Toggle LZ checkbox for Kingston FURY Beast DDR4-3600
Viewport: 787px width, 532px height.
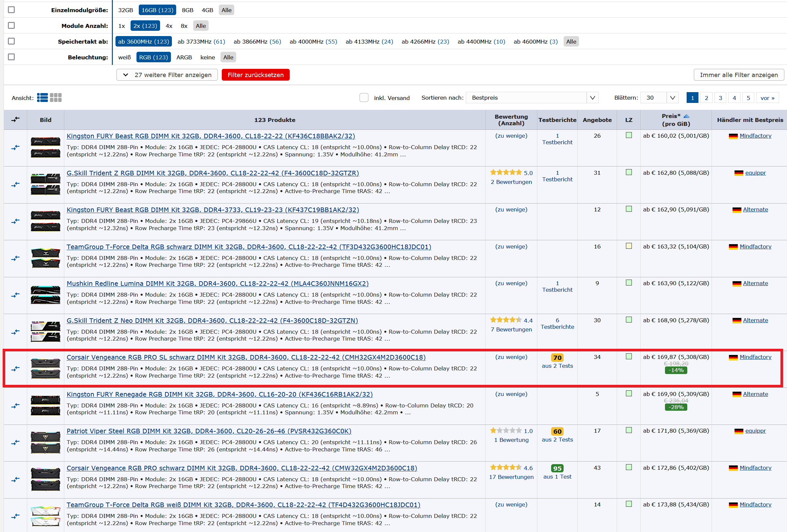tap(629, 135)
